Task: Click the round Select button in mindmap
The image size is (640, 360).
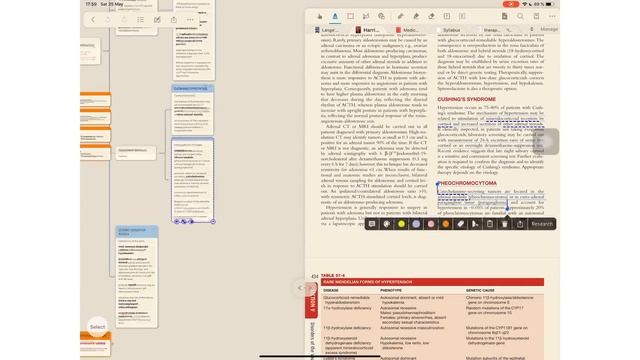Action: 98,327
